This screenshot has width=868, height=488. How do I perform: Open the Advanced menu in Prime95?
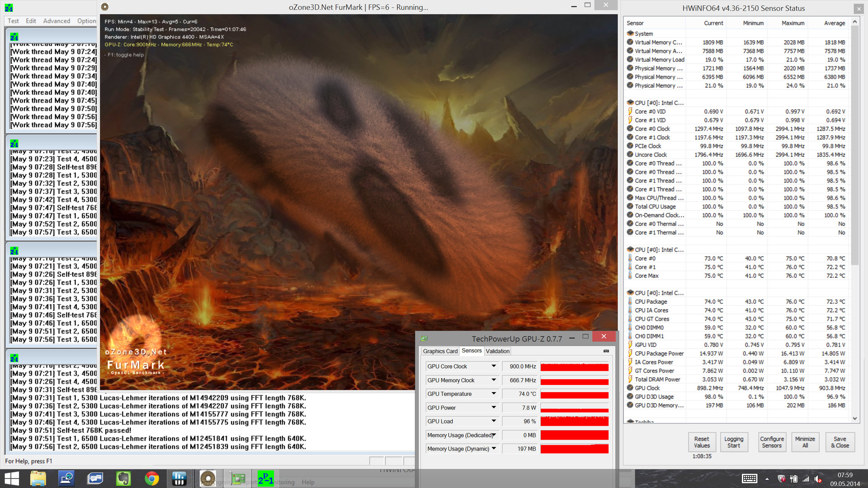57,21
